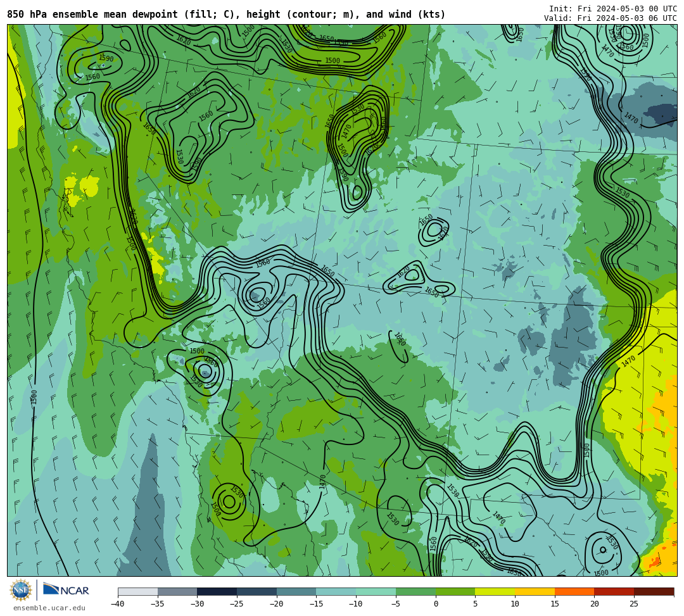This screenshot has width=684, height=616.
Task: Select the green -5 to 0 colorbar swatch
Action: (415, 591)
